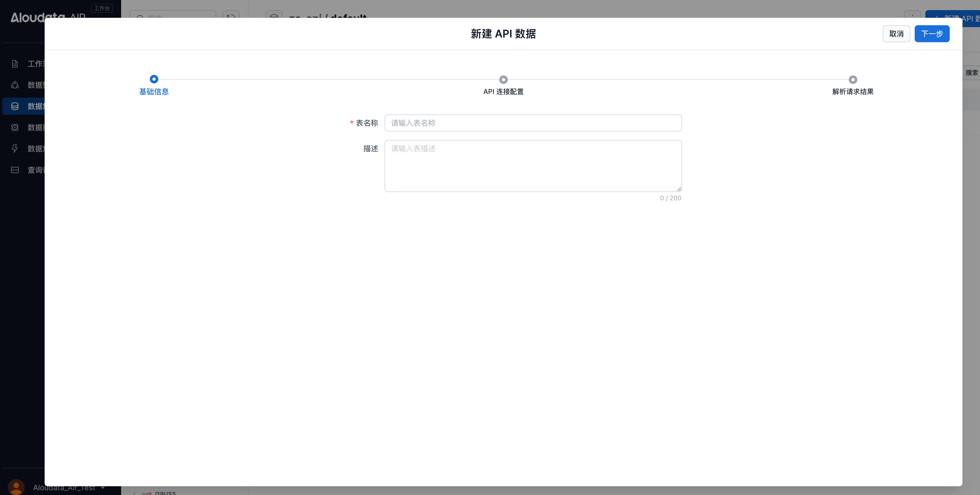980x495 pixels.
Task: Select the 基础信息 step circle
Action: coord(154,79)
